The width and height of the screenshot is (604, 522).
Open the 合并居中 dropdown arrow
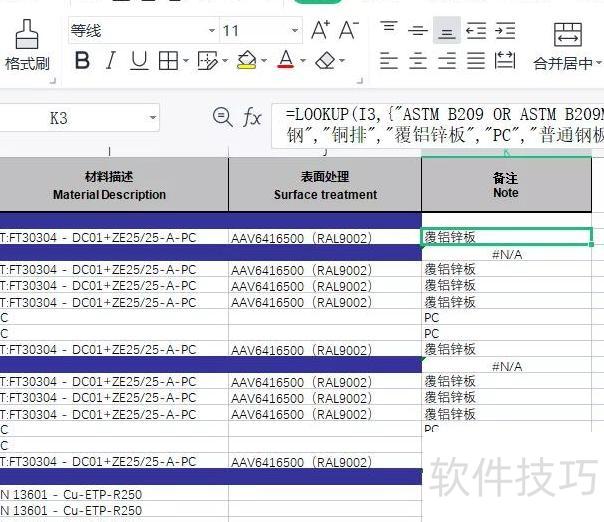(599, 63)
